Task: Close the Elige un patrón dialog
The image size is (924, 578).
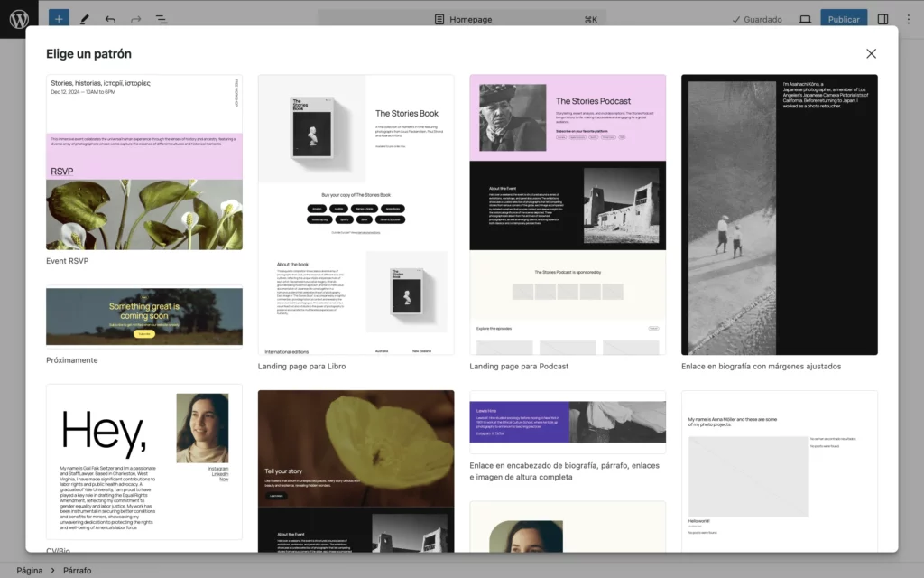Action: [871, 54]
